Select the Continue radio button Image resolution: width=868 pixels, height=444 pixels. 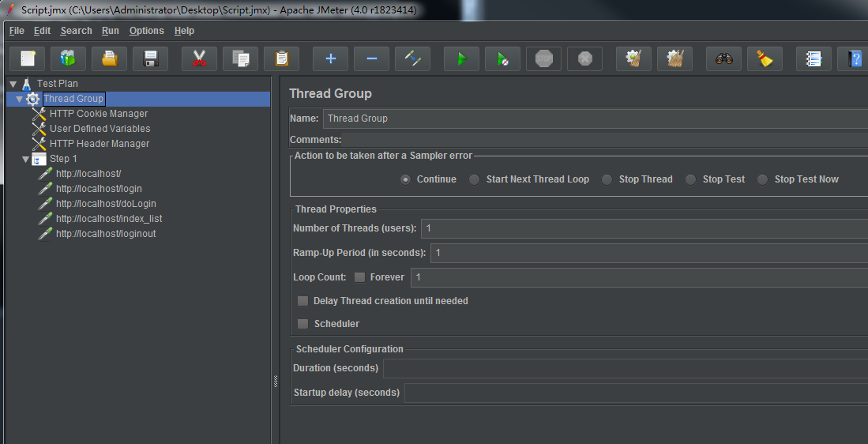click(406, 179)
